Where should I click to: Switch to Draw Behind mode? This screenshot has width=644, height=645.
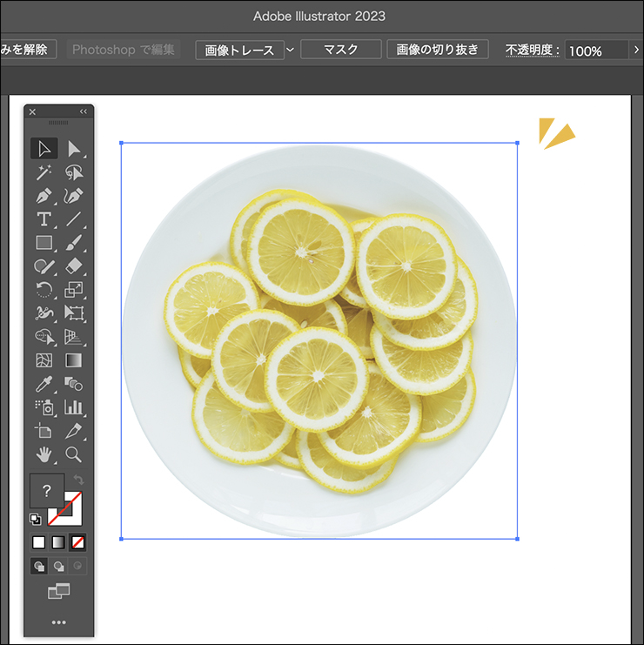58,566
